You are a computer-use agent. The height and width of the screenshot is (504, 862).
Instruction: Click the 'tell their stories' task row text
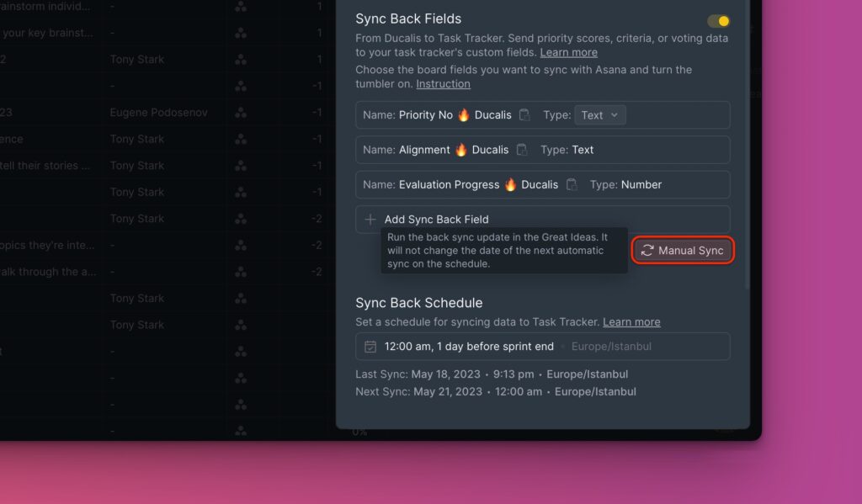45,166
